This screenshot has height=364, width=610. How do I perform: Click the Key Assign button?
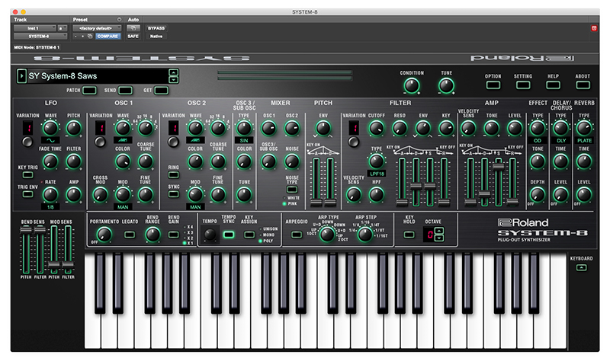pos(249,235)
